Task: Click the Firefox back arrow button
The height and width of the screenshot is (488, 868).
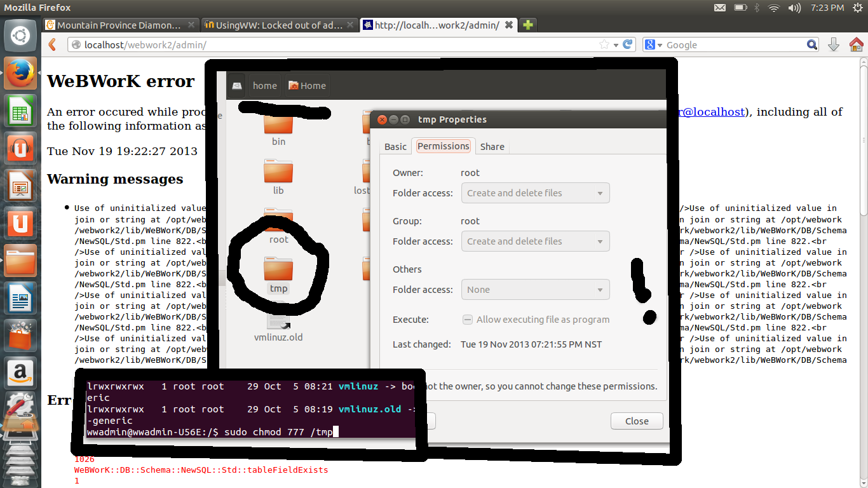Action: [53, 44]
